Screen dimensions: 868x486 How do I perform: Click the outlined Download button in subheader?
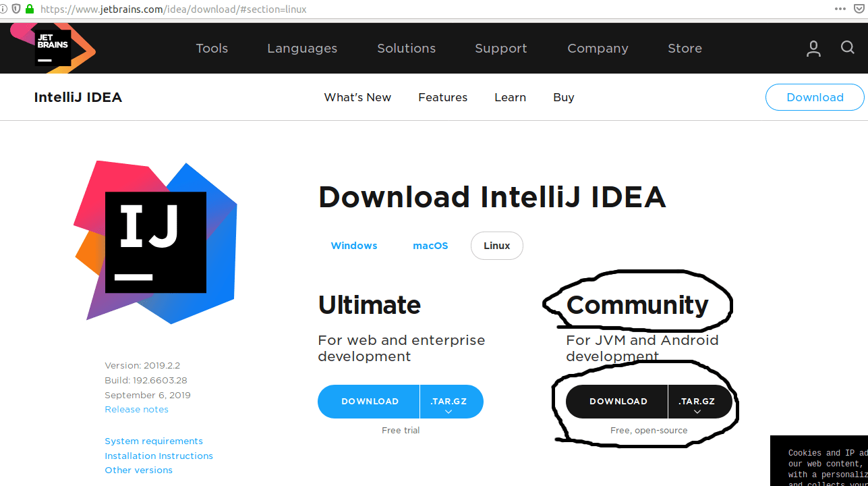(x=815, y=97)
